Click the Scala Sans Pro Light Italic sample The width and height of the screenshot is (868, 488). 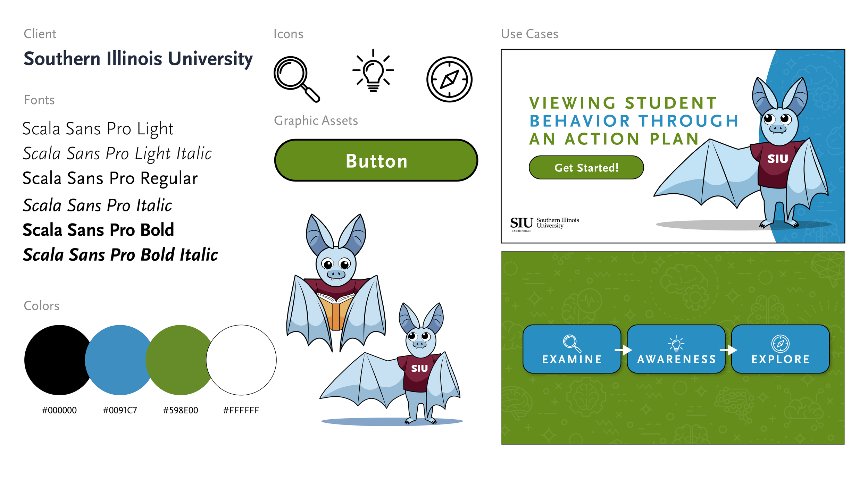(117, 154)
